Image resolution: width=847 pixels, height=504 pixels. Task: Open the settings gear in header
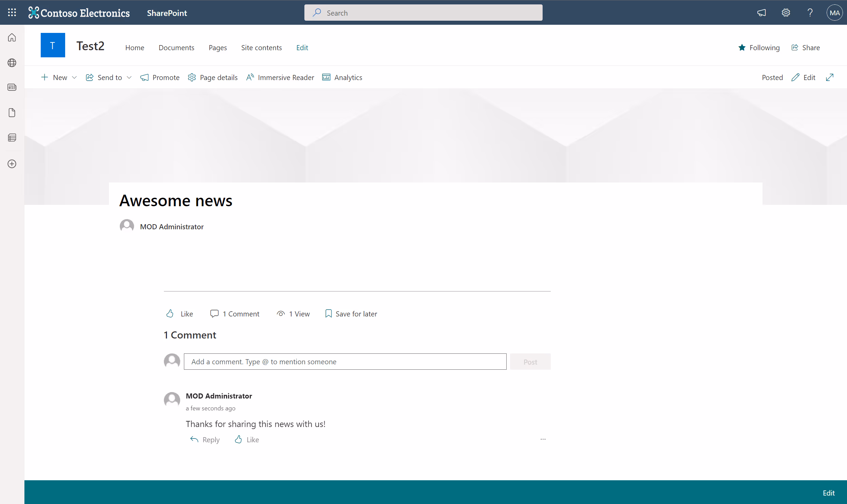point(786,13)
